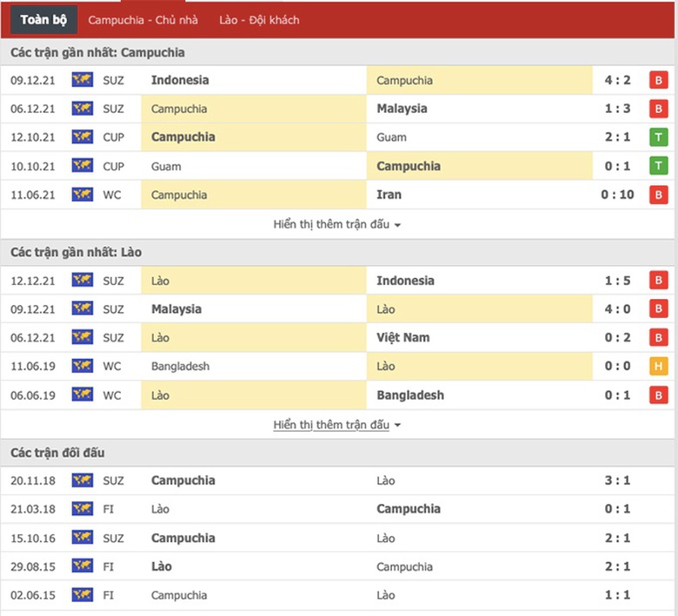Open the Malaysia vs Lào 4:0 score
Viewport: 678px width, 616px height.
[x=618, y=309]
